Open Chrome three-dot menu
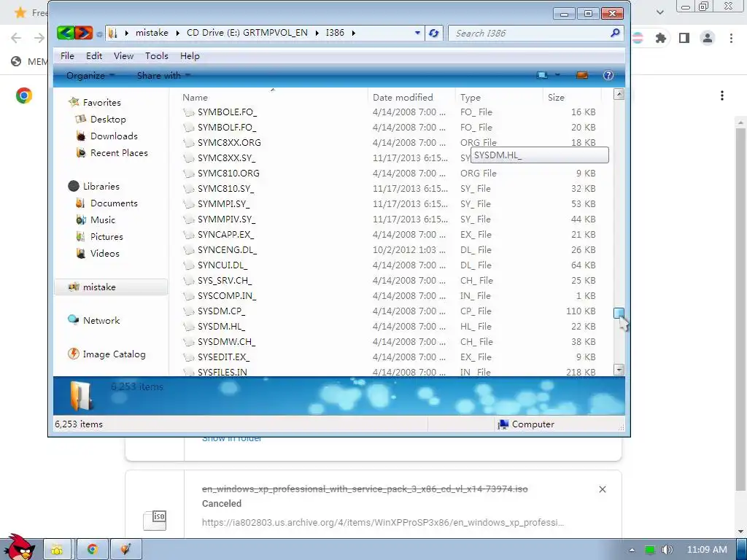747x560 pixels. click(731, 38)
